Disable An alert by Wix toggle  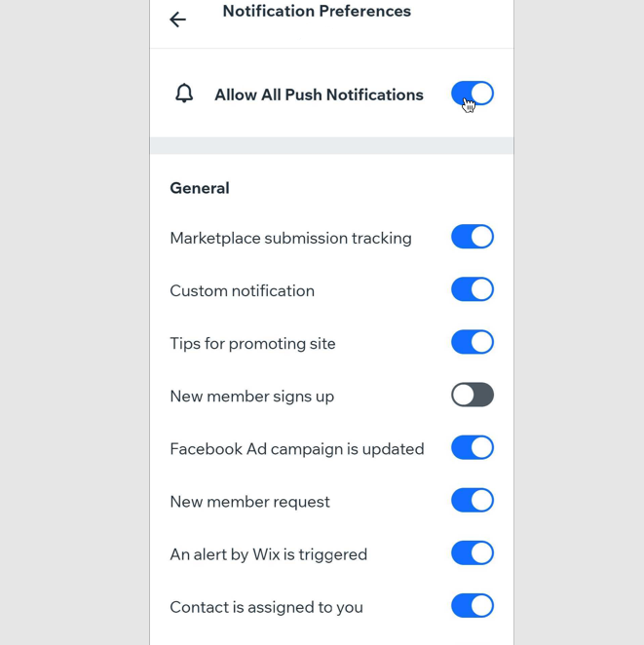point(473,552)
